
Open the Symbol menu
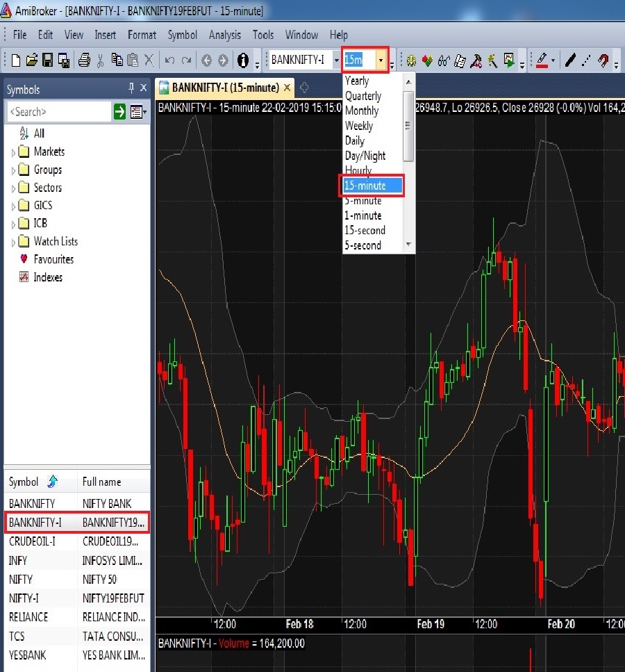coord(183,35)
